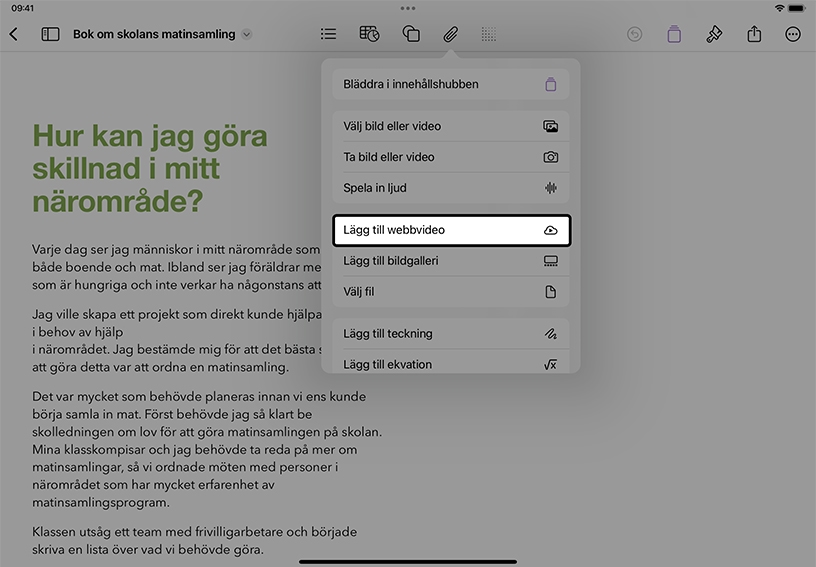Tap the dotted grid icon
Image resolution: width=816 pixels, height=567 pixels.
[489, 34]
